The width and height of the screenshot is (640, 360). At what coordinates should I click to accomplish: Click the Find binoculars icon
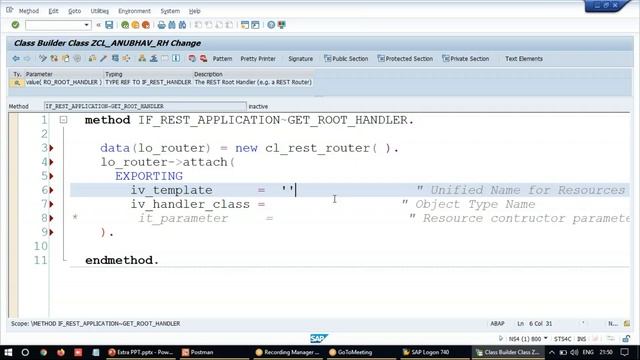pyautogui.click(x=172, y=25)
